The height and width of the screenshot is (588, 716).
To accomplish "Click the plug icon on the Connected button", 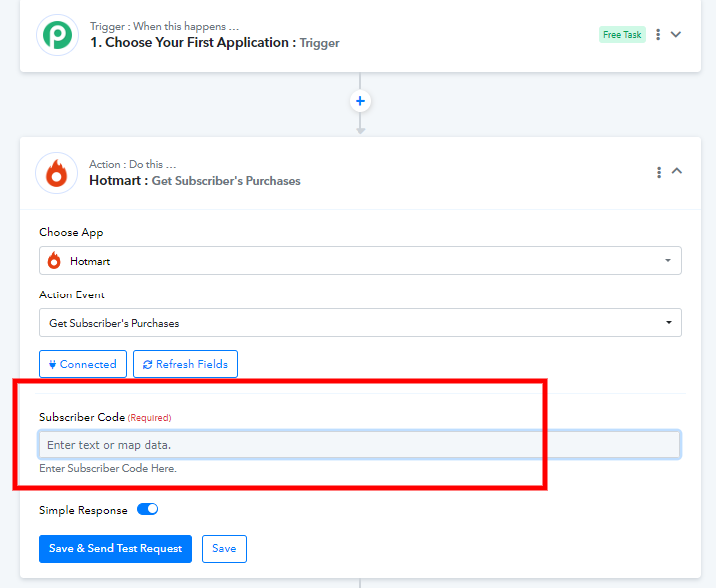I will [x=52, y=364].
